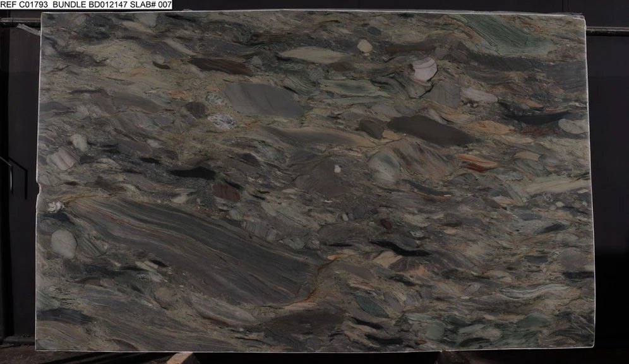Select the orange-red streak on the right side

[478, 163]
